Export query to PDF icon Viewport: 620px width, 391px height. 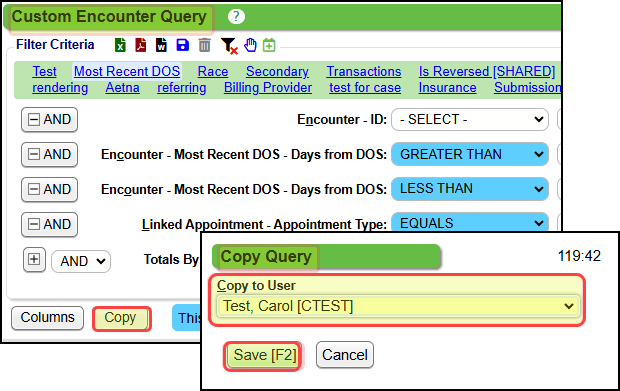(141, 45)
